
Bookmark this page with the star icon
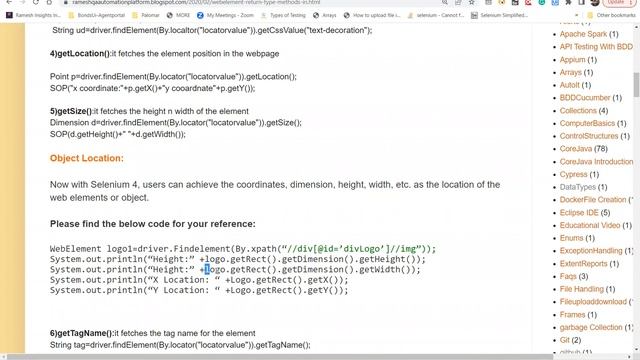pyautogui.click(x=472, y=2)
